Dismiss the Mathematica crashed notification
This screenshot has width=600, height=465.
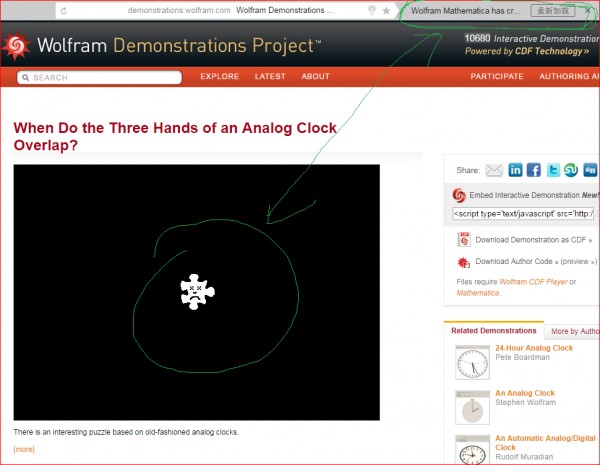tap(587, 11)
